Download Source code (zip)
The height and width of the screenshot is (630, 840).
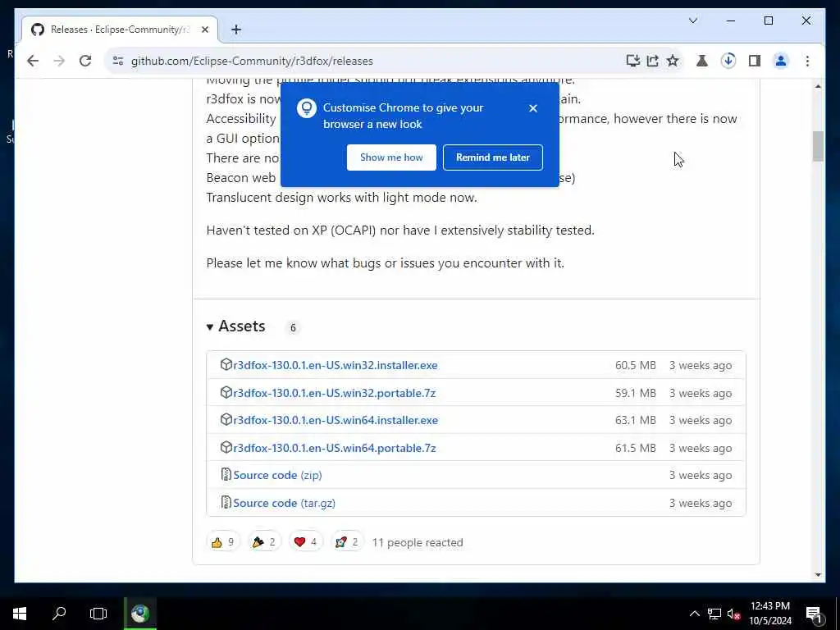[277, 475]
